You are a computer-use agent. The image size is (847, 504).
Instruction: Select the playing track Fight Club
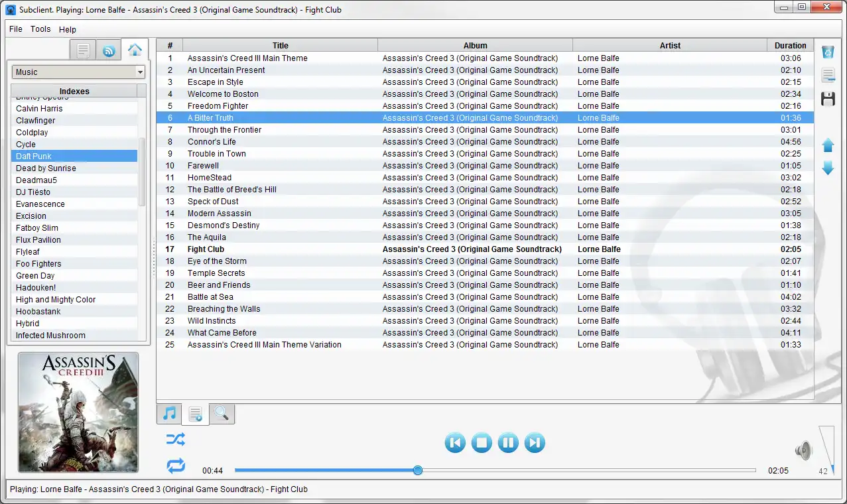click(485, 249)
